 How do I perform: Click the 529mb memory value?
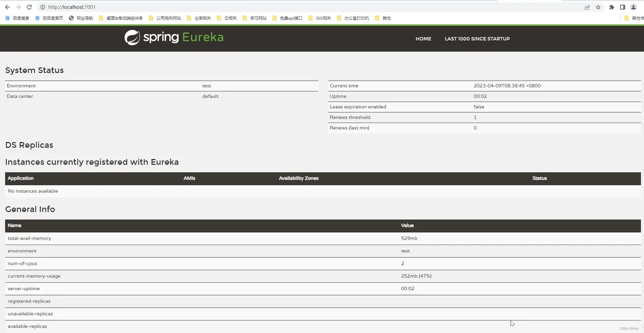point(409,239)
